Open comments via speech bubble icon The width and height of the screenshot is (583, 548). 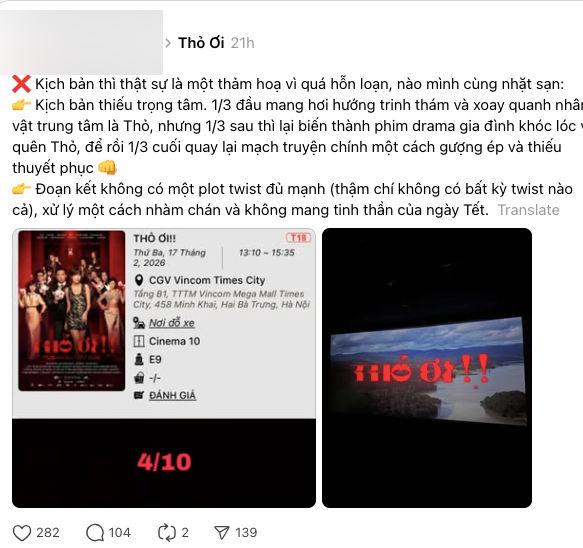click(x=95, y=532)
